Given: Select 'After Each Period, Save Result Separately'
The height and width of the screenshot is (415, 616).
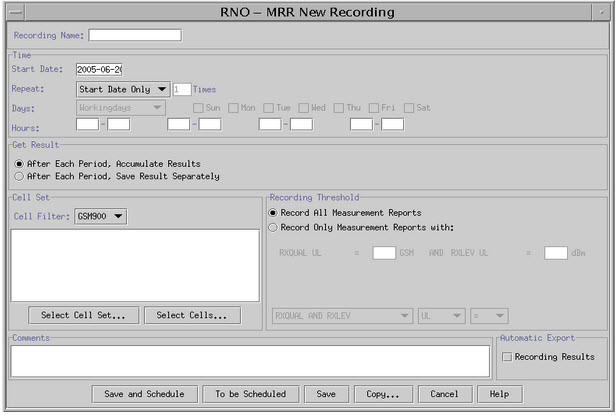Looking at the screenshot, I should click(20, 176).
